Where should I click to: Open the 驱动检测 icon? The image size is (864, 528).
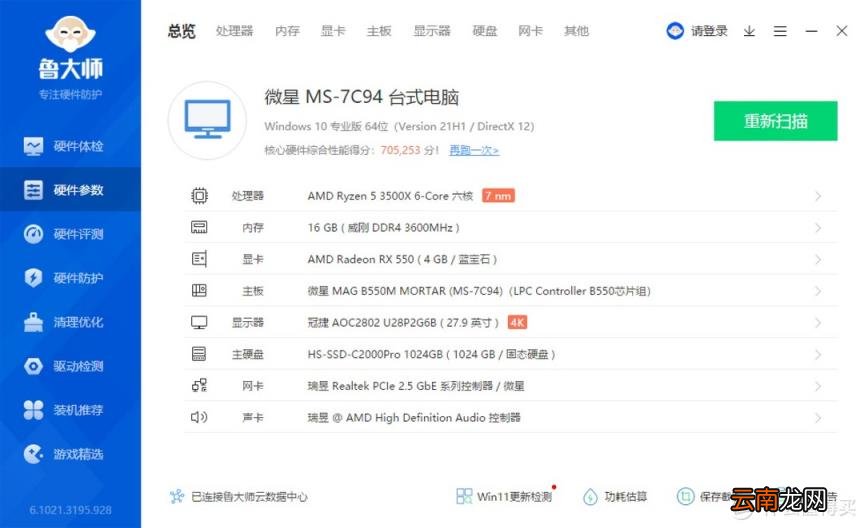34,366
